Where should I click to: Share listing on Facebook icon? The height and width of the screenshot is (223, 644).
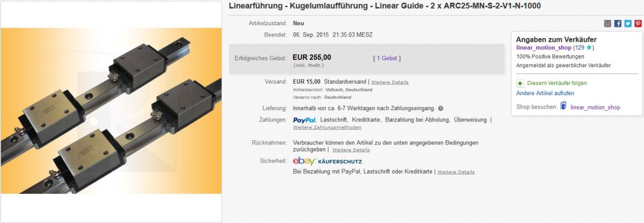point(618,23)
